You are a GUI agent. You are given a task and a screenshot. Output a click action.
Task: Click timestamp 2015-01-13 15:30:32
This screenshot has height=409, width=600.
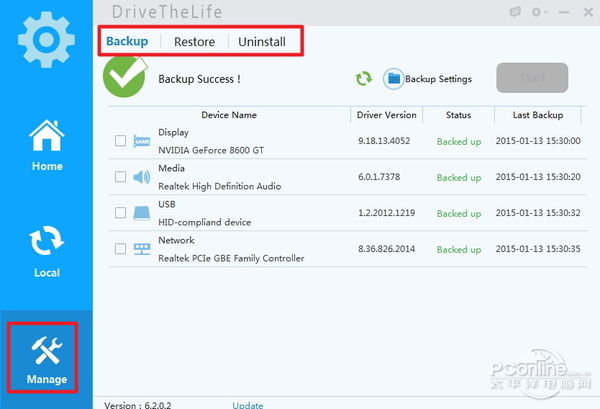tap(538, 213)
